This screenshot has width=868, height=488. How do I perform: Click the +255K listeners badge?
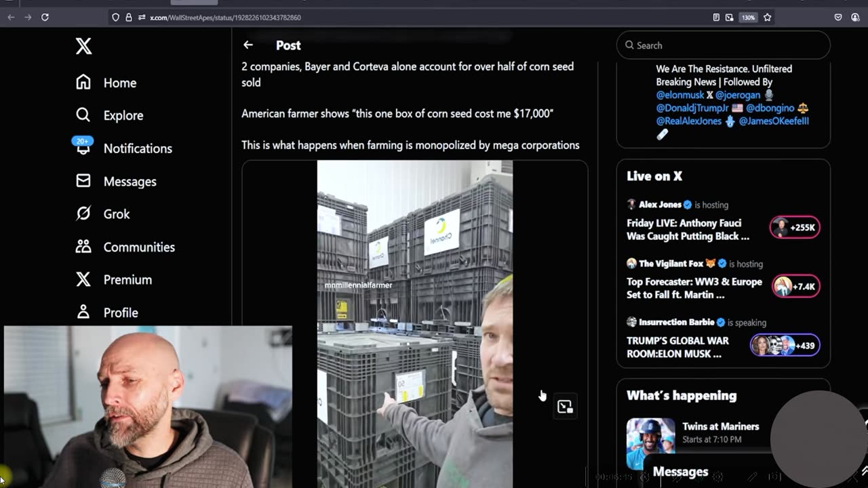(x=795, y=227)
